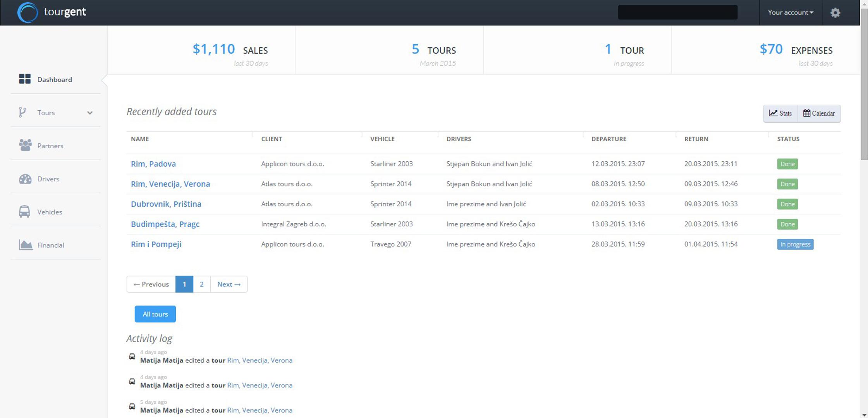Click the tourgent logo icon
868x418 pixels.
[28, 12]
